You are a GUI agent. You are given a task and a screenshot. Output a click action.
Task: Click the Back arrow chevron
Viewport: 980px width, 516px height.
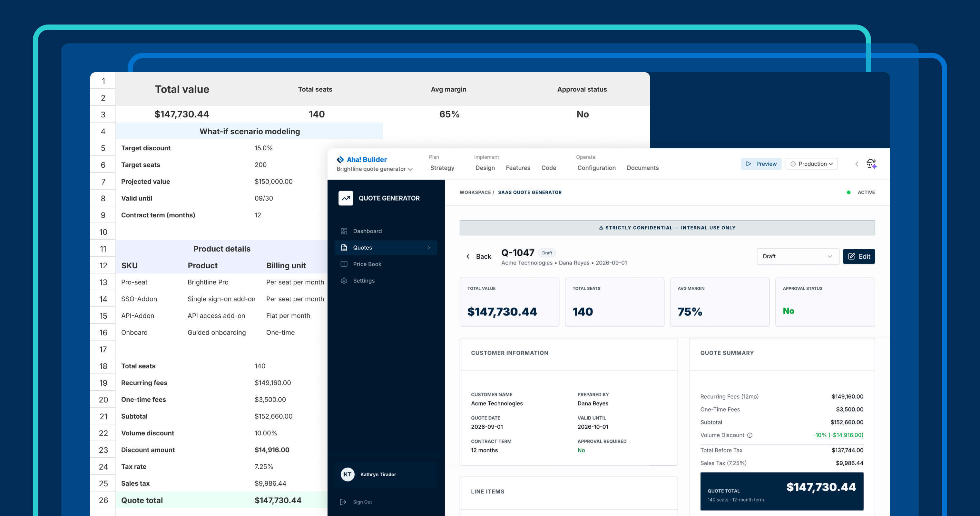[468, 256]
